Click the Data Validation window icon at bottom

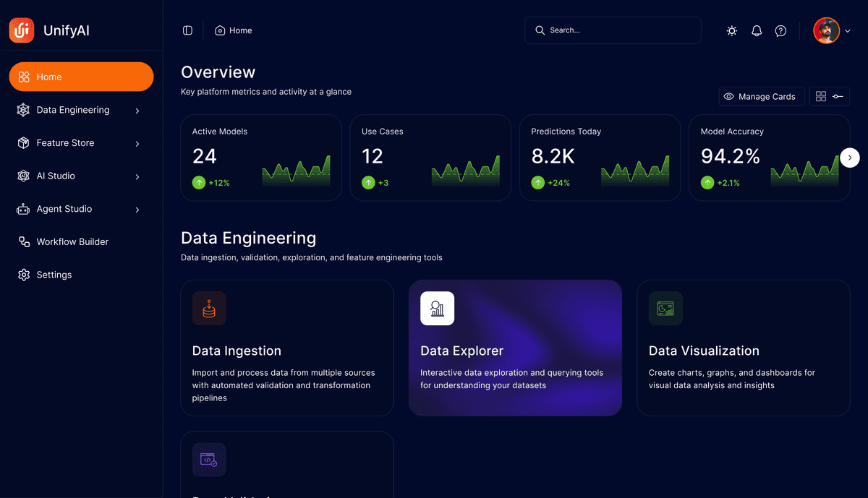[208, 459]
